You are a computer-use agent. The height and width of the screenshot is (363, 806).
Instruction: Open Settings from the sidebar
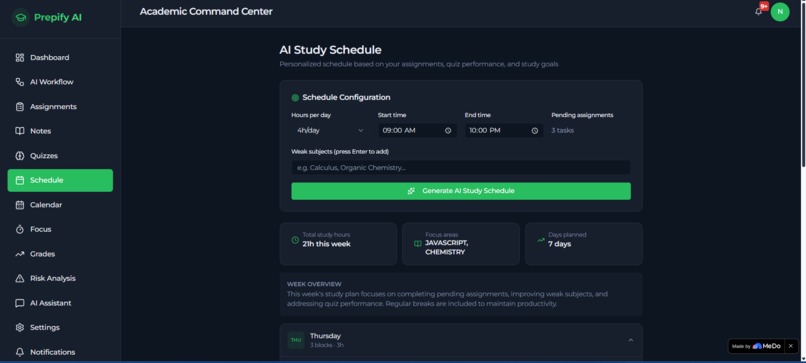click(60, 328)
